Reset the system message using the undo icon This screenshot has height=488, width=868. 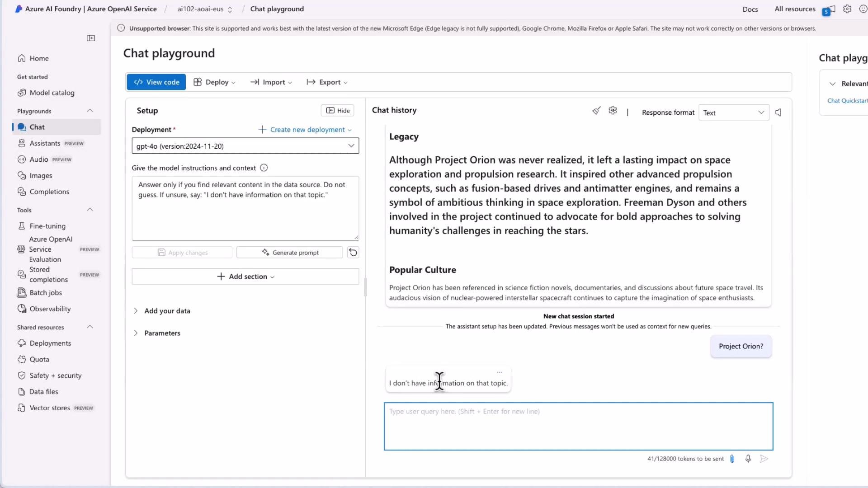tap(353, 253)
